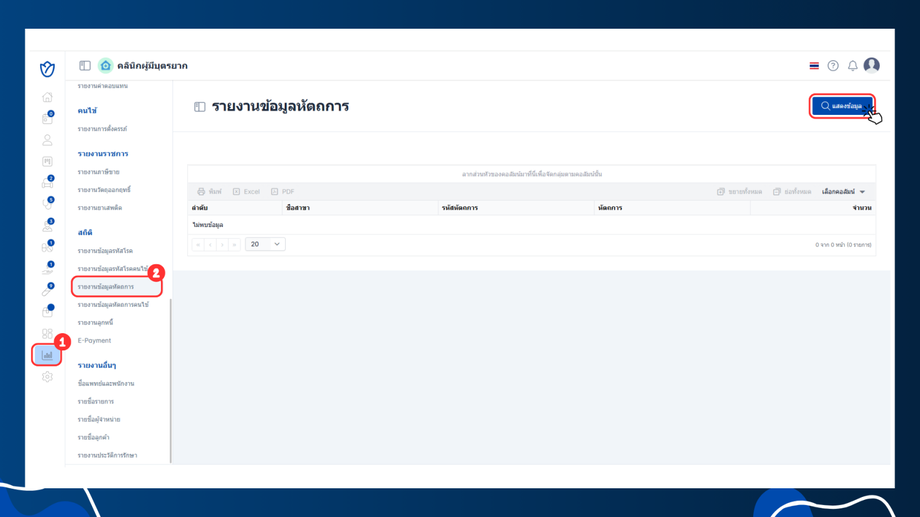This screenshot has height=517, width=920.
Task: Click the four-squares apps icon in left rail
Action: tap(48, 333)
